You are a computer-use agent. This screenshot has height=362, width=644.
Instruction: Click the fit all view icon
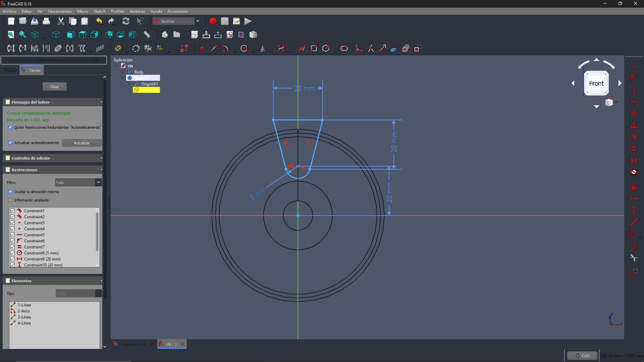coord(11,35)
